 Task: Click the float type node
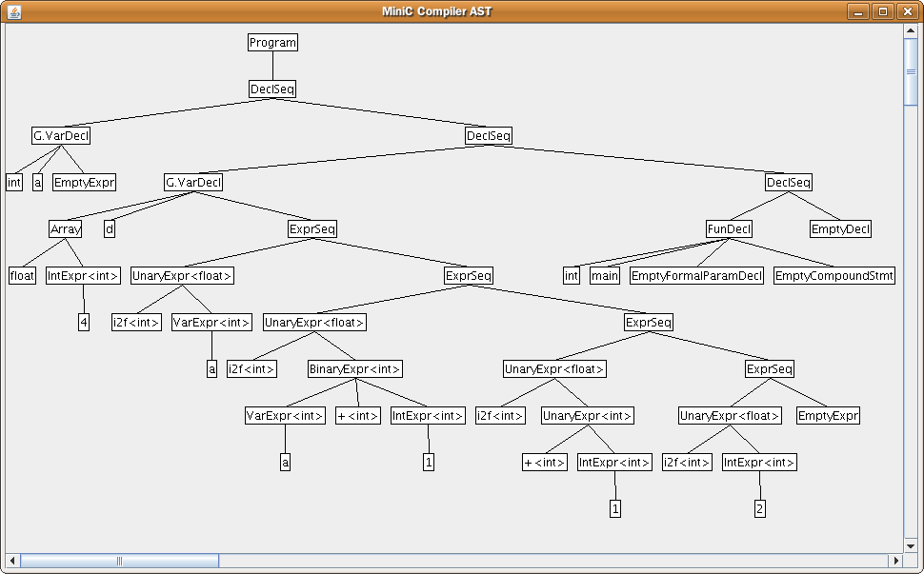22,276
